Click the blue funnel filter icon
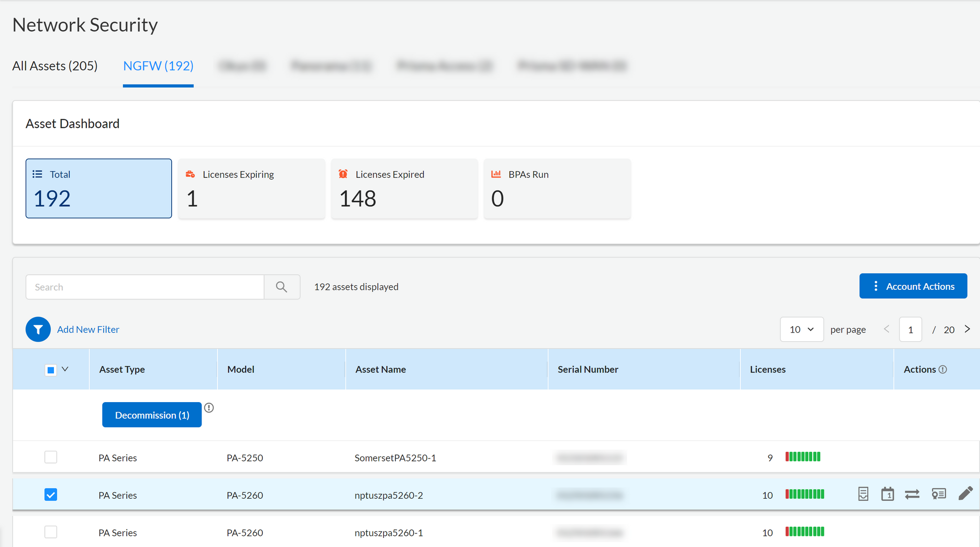Screen dimensions: 980x547 click(x=38, y=329)
